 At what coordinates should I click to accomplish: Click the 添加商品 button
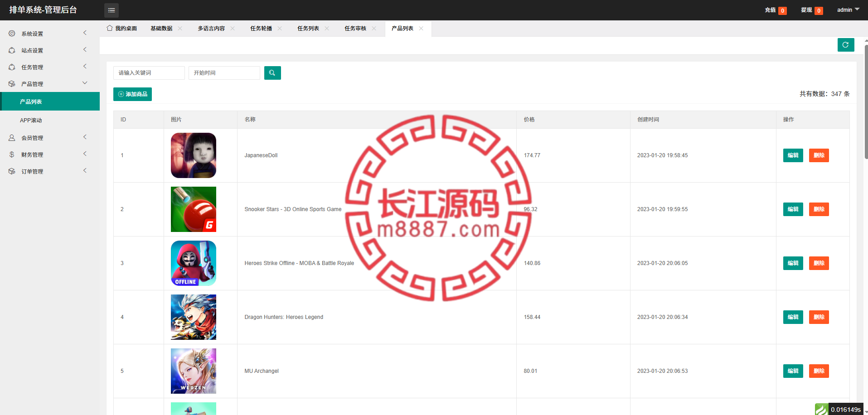pyautogui.click(x=132, y=94)
